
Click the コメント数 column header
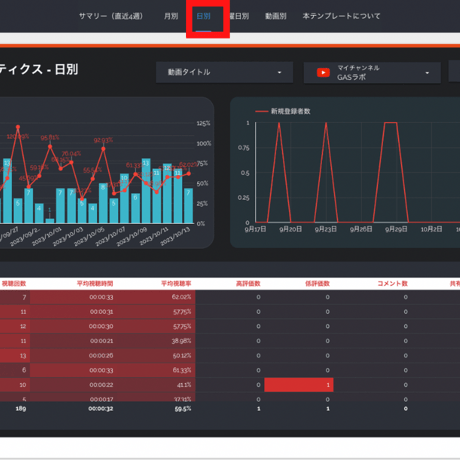pyautogui.click(x=393, y=284)
